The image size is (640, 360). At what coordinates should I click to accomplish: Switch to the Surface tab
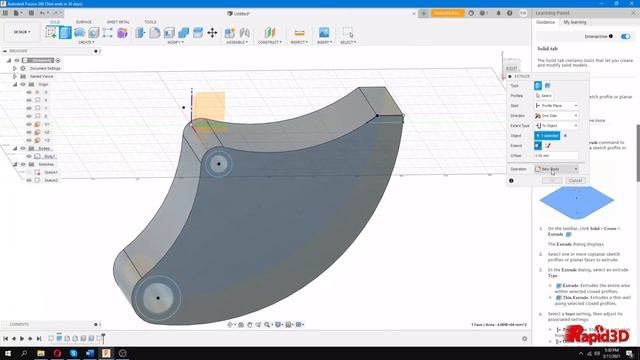pyautogui.click(x=84, y=22)
